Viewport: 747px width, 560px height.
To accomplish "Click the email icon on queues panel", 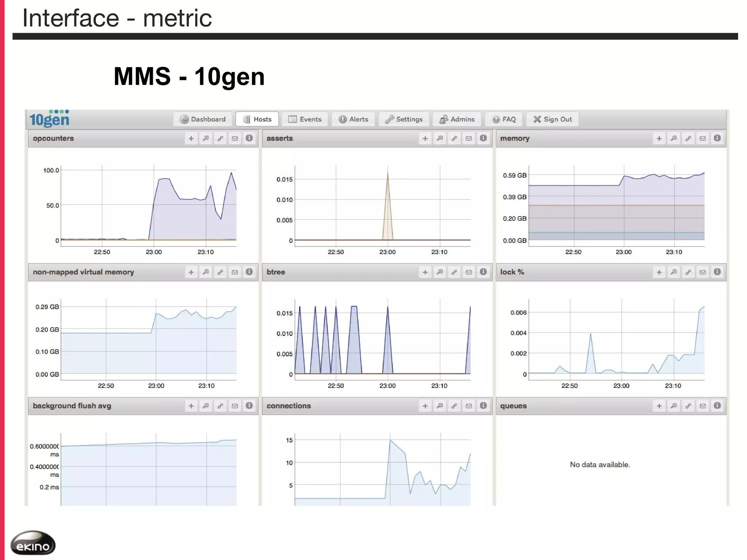I will point(703,406).
